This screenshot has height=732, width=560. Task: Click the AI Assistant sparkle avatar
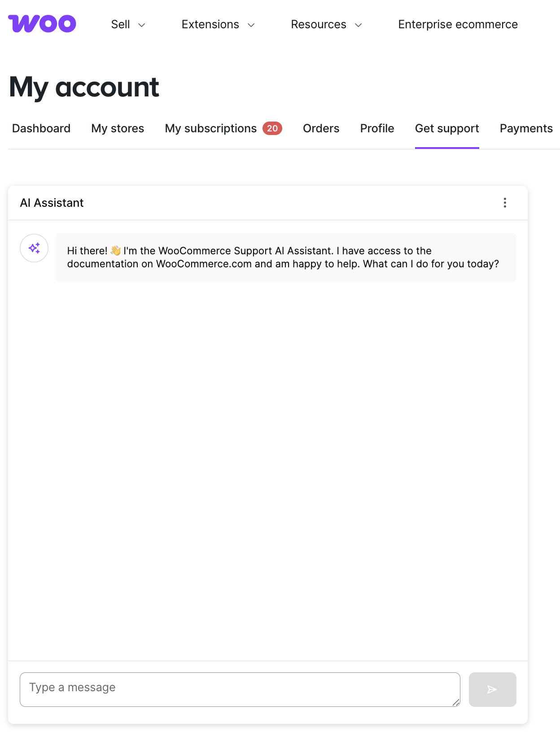[x=34, y=248]
